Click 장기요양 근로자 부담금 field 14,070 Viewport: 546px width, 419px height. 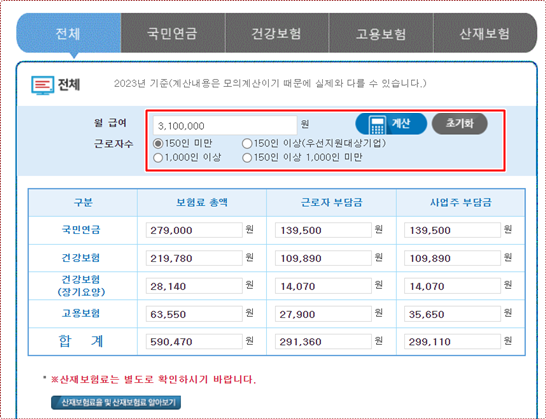(323, 286)
